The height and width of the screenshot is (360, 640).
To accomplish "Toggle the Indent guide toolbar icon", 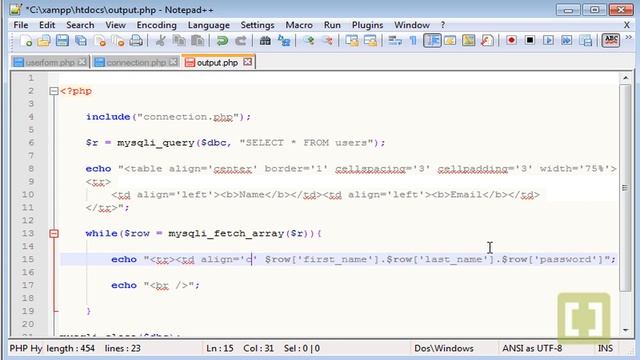I will pos(432,40).
